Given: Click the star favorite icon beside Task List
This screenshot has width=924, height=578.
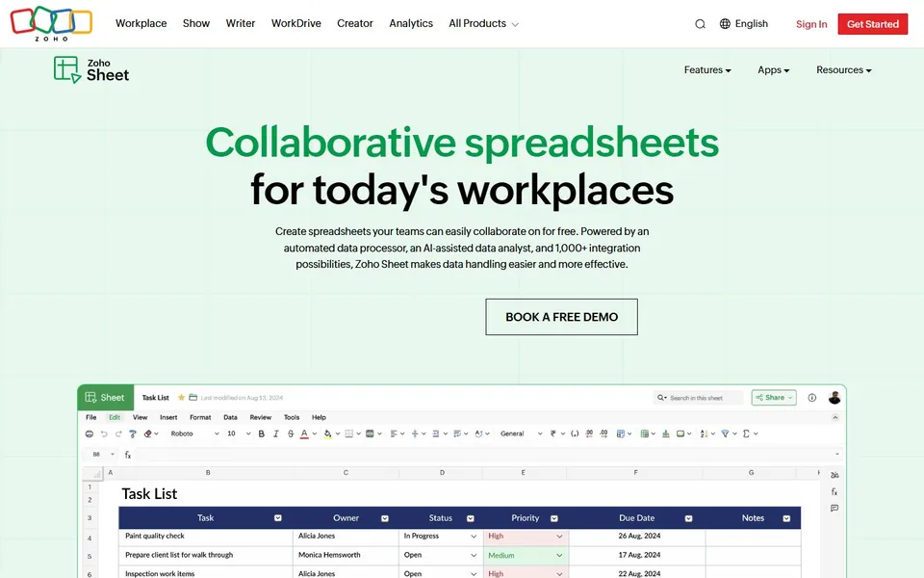Looking at the screenshot, I should [182, 397].
